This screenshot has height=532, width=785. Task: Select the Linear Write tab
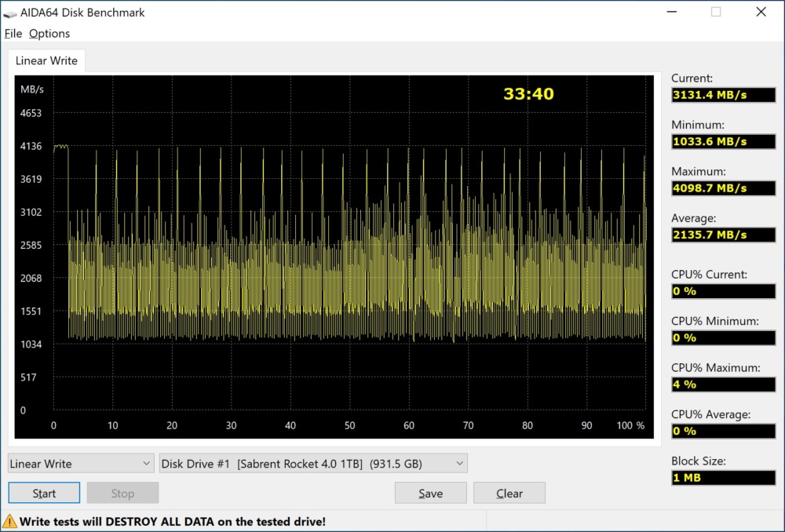(x=46, y=60)
